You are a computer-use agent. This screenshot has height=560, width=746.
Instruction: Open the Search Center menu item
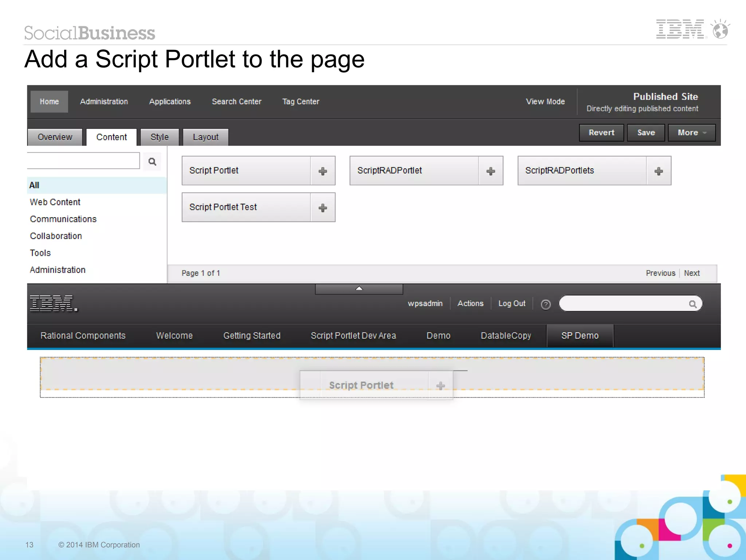(x=237, y=101)
